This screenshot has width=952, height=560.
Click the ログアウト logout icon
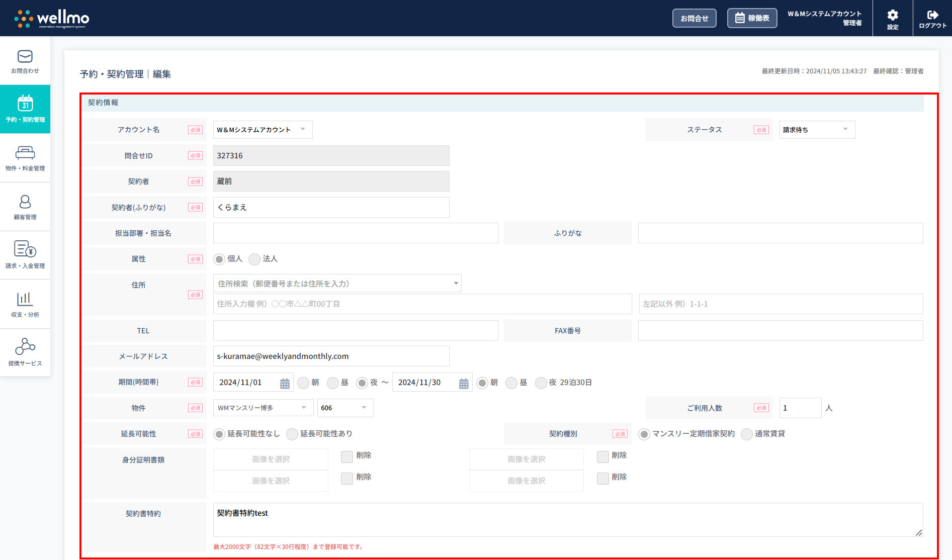(x=933, y=15)
